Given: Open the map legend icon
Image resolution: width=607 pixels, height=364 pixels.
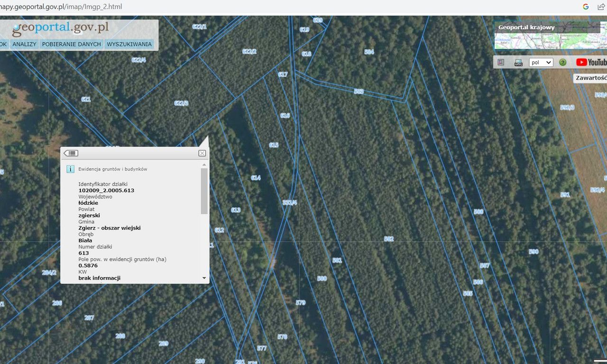Looking at the screenshot, I should point(501,62).
